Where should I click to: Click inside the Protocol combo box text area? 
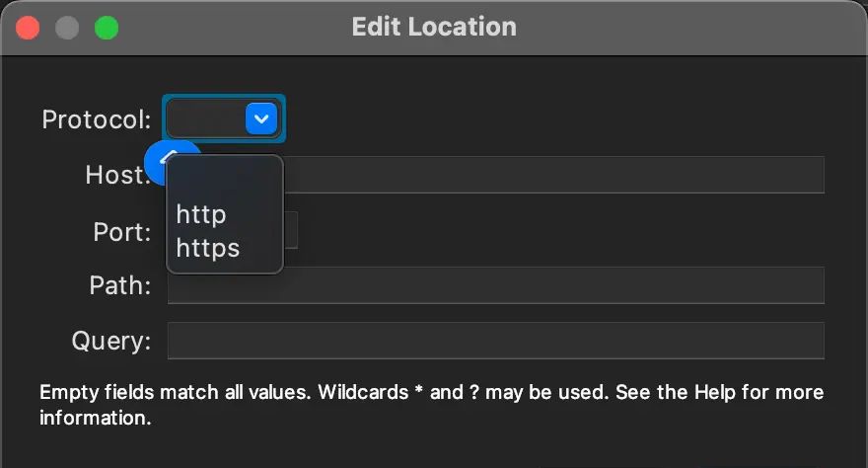pyautogui.click(x=205, y=119)
